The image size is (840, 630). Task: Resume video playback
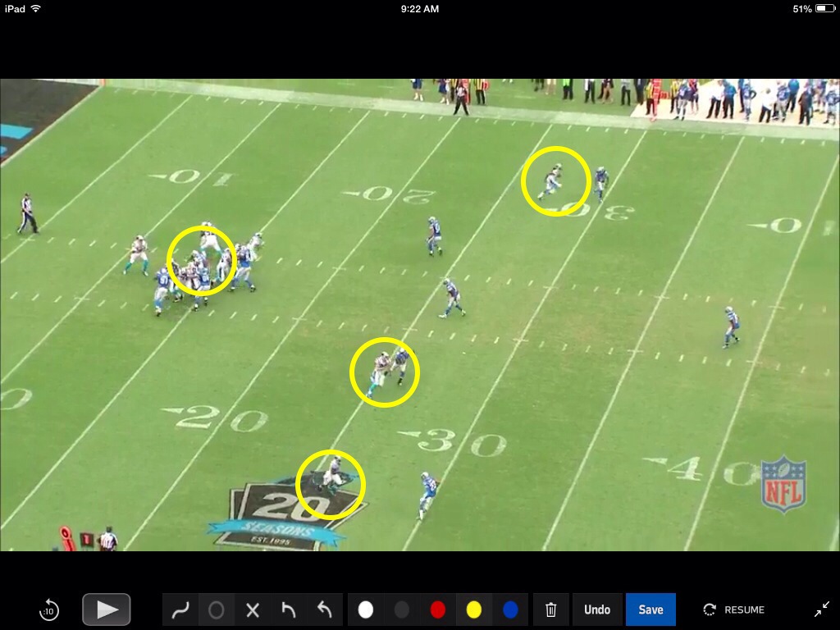(734, 609)
